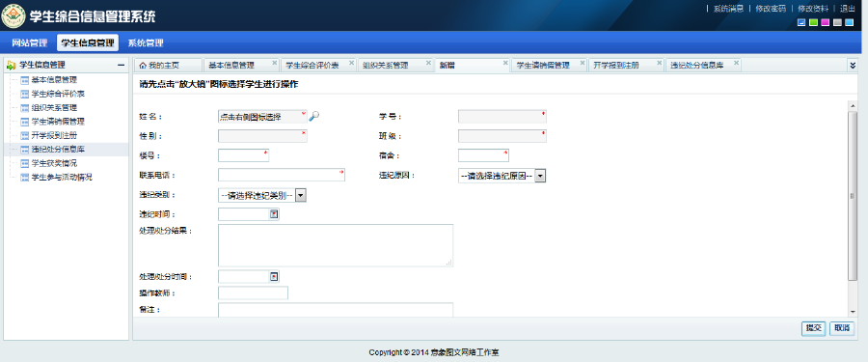Close the 新增 tab
The image size is (868, 362).
[505, 63]
